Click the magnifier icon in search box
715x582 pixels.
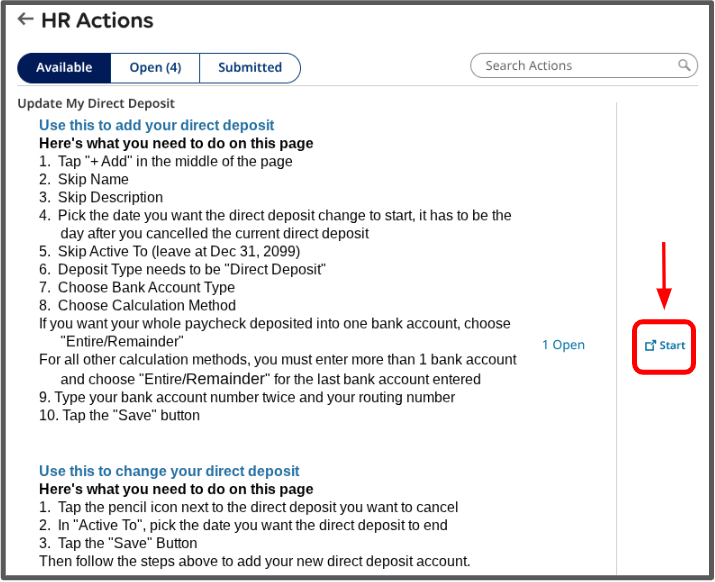point(685,66)
